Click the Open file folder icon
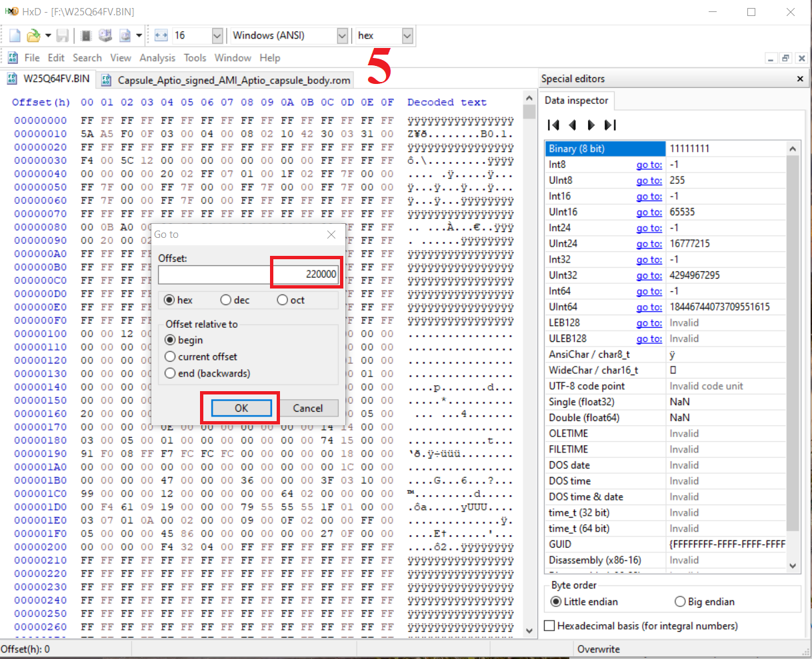This screenshot has height=659, width=812. 33,36
